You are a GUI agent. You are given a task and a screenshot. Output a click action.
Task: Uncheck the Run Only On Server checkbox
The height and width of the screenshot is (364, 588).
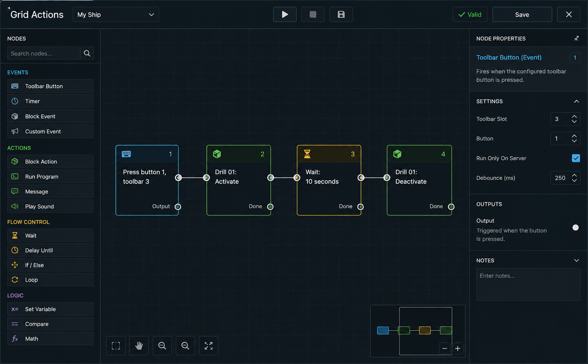[x=576, y=158]
